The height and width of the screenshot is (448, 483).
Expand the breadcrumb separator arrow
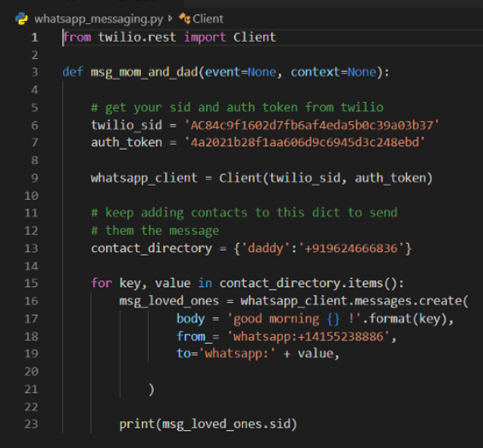point(170,19)
